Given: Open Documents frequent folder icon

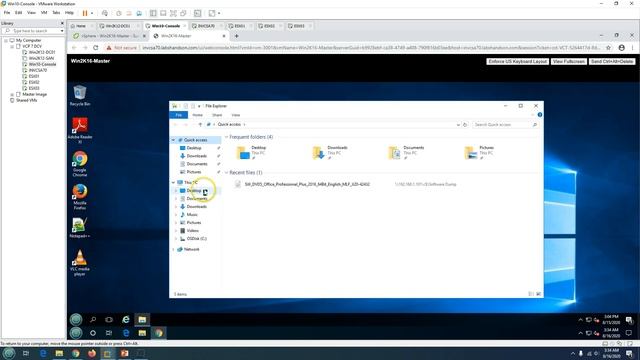Looking at the screenshot, I should tap(394, 152).
